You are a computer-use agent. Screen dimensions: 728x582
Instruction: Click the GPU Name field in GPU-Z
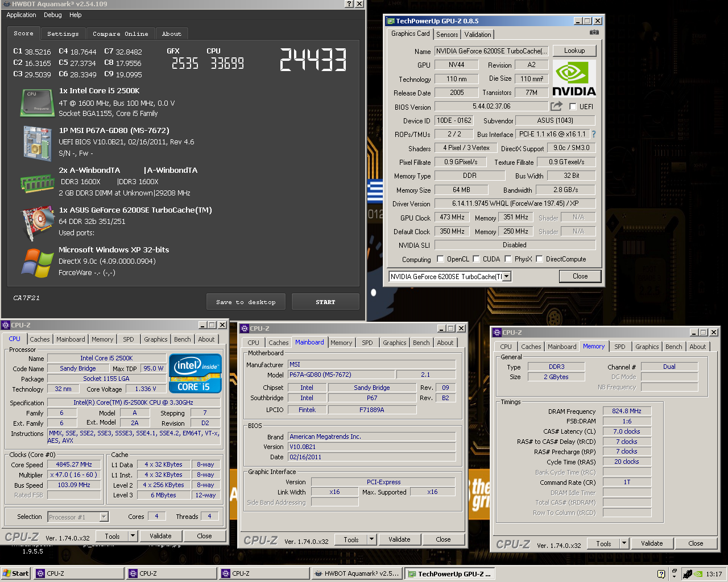492,51
